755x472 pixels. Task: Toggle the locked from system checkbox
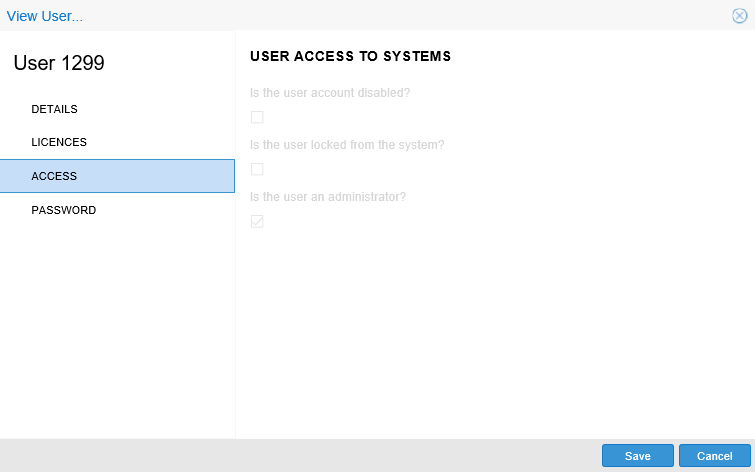(x=257, y=169)
